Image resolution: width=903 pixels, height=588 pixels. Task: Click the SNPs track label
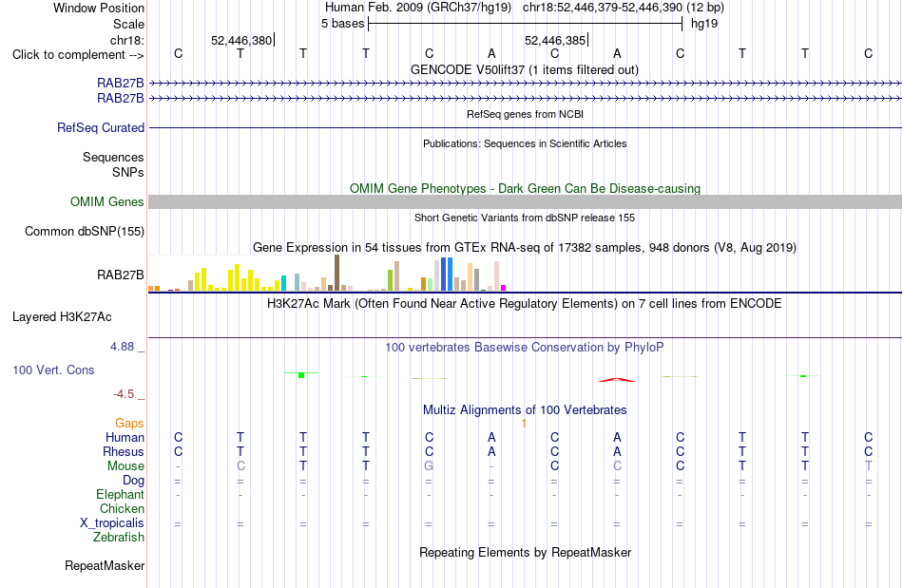[128, 172]
